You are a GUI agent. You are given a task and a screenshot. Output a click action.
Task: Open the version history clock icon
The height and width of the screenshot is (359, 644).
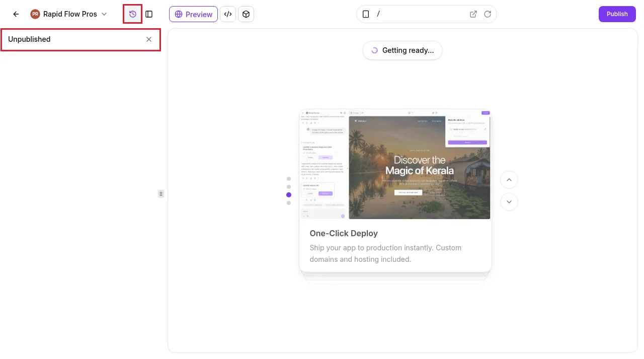pos(133,14)
